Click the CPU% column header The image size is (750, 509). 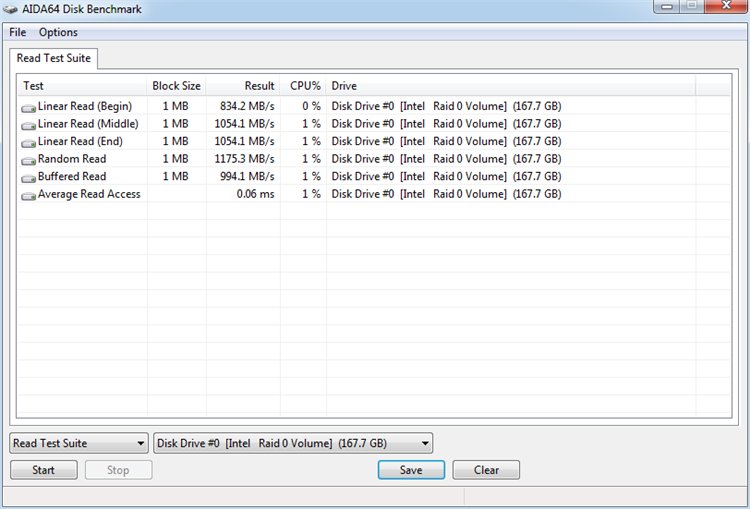coord(303,86)
